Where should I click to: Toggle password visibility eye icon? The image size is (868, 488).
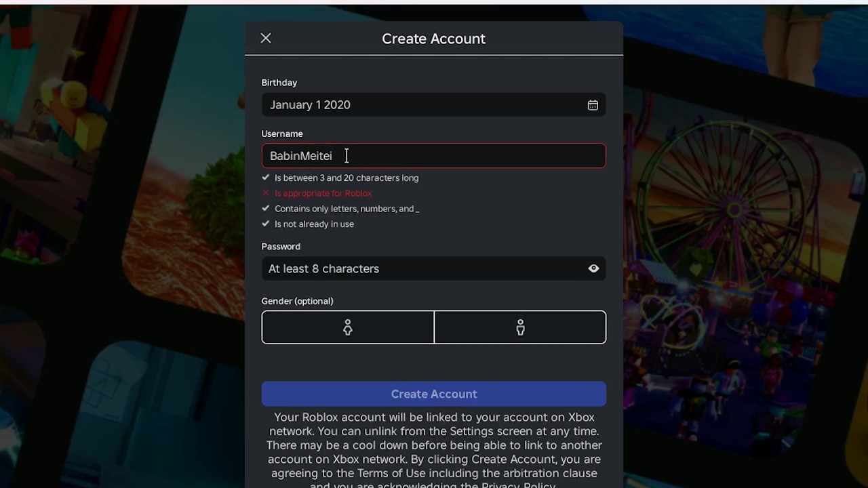[x=593, y=268]
